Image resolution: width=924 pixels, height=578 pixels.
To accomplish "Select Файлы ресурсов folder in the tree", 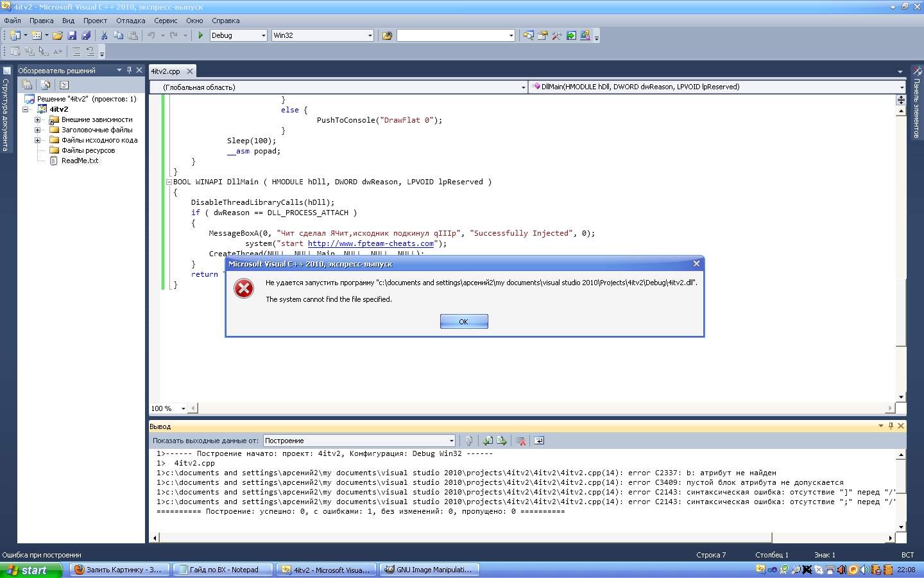I will (89, 150).
